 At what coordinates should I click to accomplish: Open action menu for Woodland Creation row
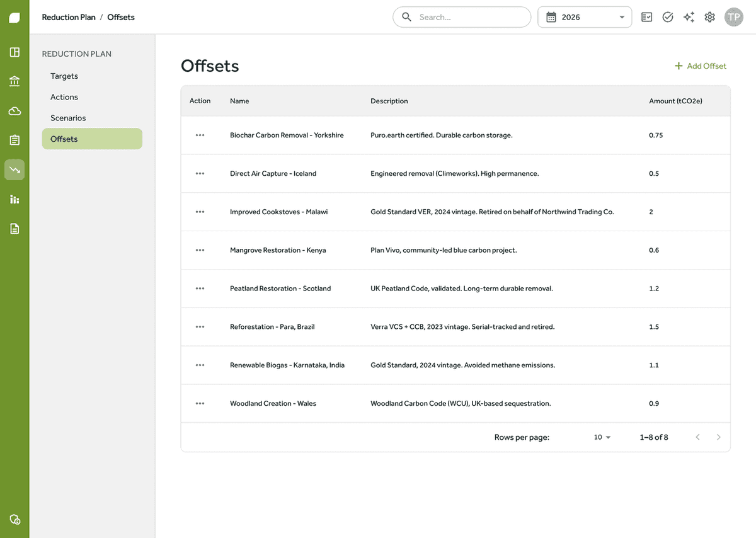pos(200,403)
